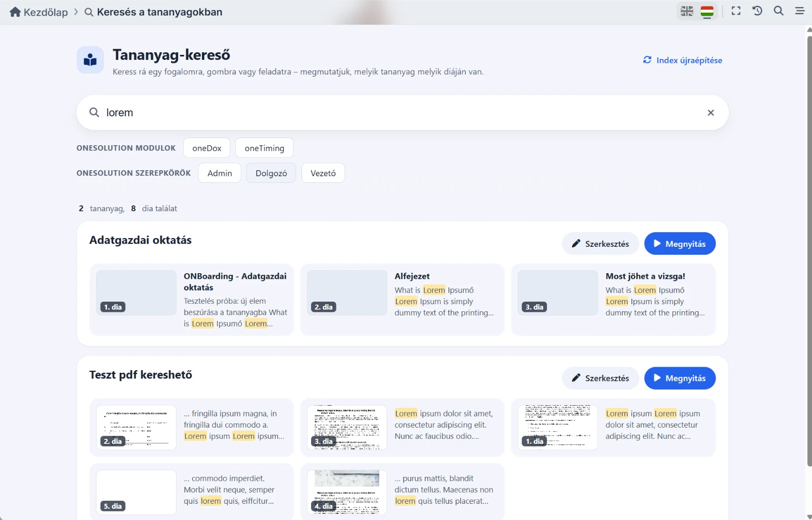Open the history clock icon
812x520 pixels.
tap(757, 11)
